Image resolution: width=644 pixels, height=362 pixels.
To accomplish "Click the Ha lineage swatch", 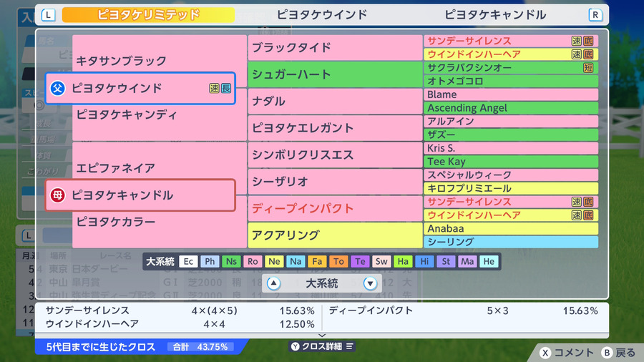I will coord(403,261).
